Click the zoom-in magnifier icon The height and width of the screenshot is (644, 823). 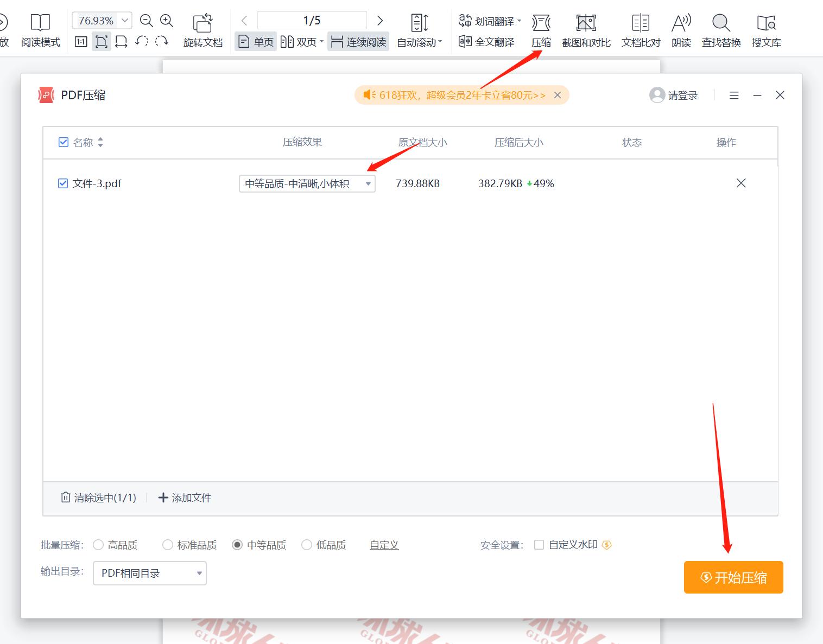coord(167,21)
